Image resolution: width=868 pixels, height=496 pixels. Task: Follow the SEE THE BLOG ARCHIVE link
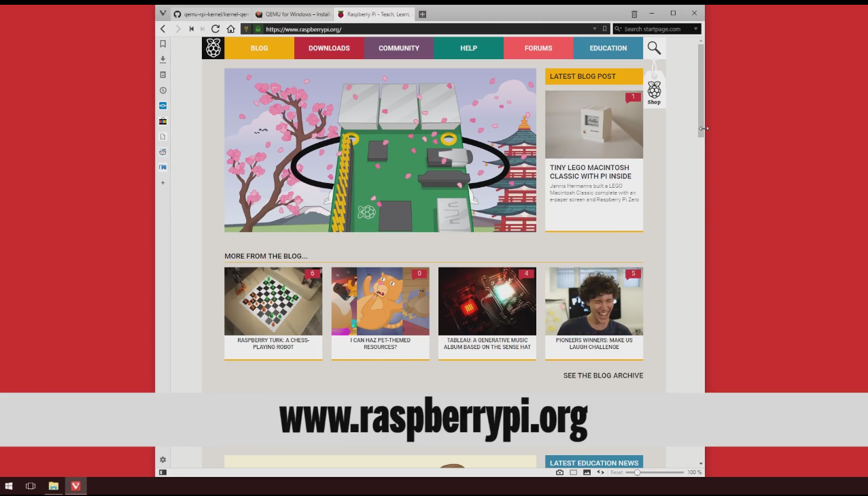(603, 375)
